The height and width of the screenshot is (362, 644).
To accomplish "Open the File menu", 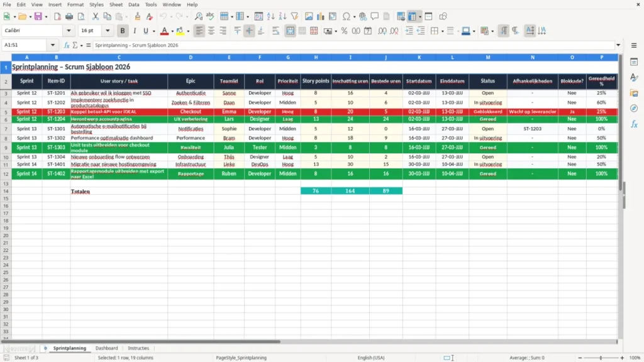I will point(7,4).
